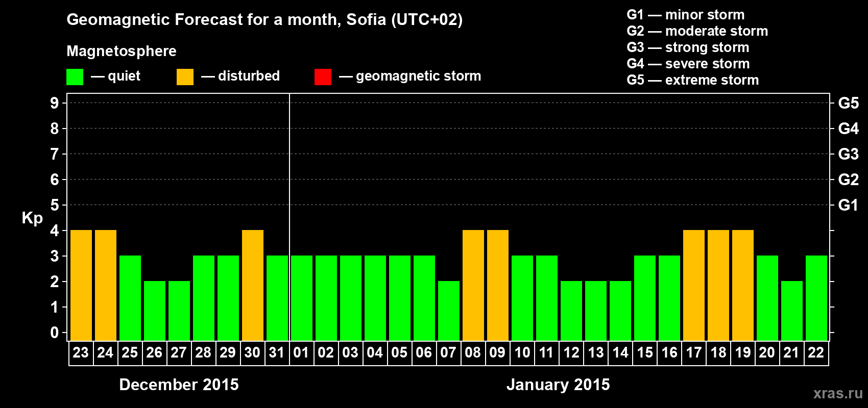Screen dimensions: 868x408
Task: Click the green quiet legend swatch
Action: click(75, 77)
